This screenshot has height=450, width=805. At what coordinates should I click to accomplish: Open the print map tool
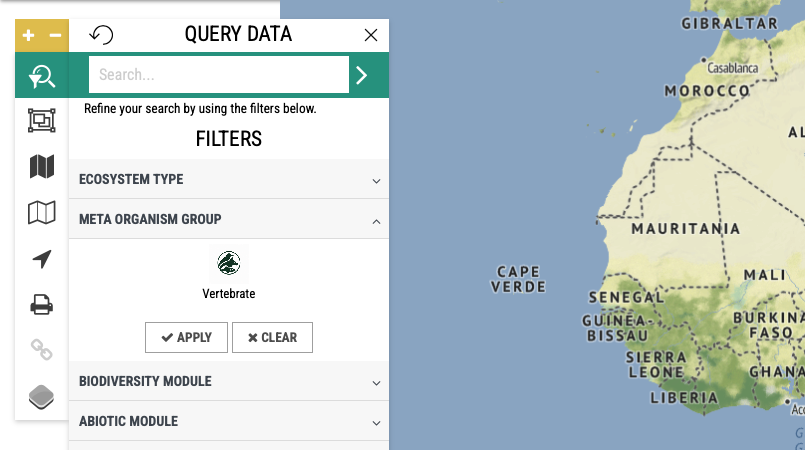click(42, 304)
